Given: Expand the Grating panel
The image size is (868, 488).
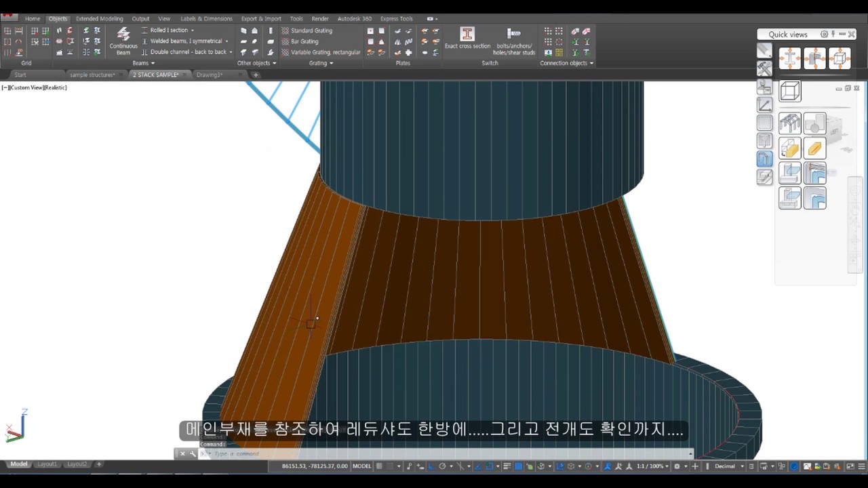Looking at the screenshot, I should (321, 63).
